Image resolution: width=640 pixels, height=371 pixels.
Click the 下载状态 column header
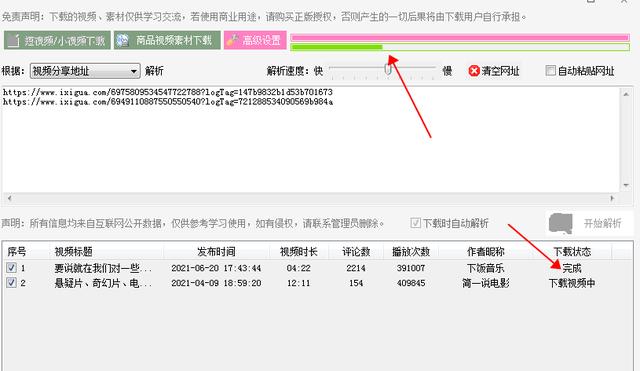click(572, 251)
